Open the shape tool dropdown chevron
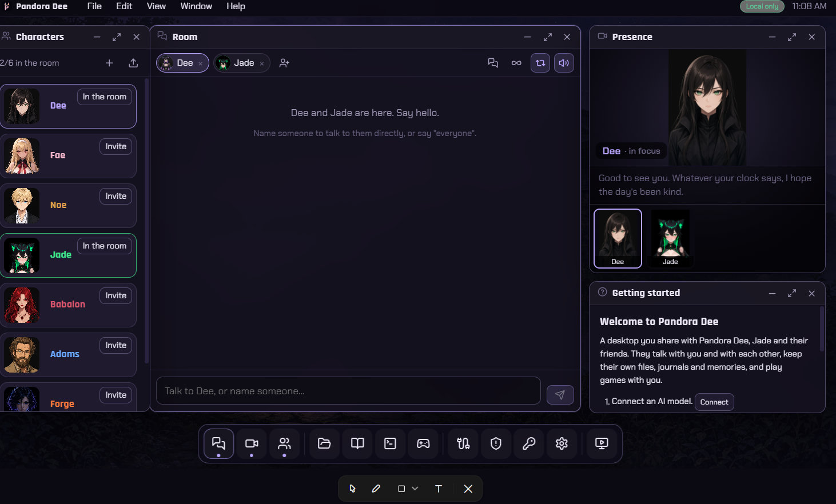Viewport: 836px width, 504px height. tap(415, 489)
